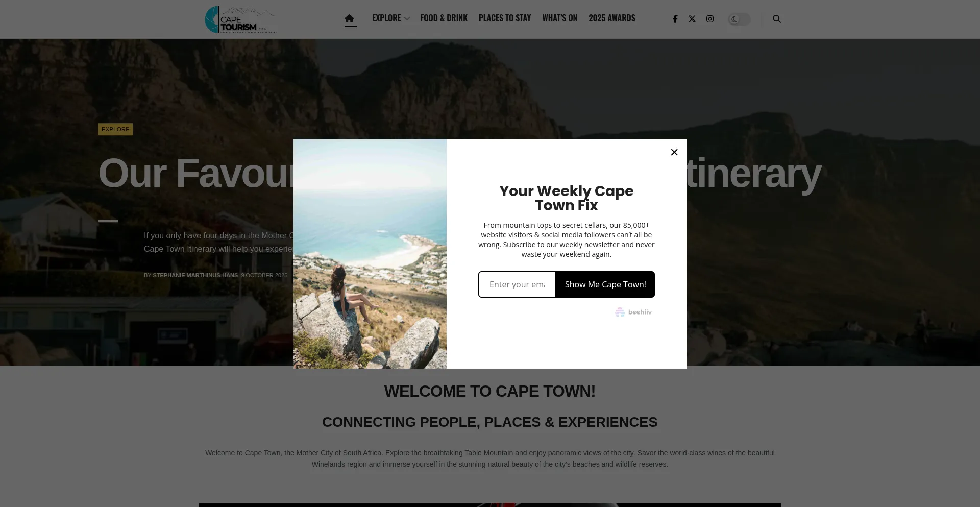This screenshot has width=980, height=507.
Task: Click the home icon in navigation
Action: pyautogui.click(x=349, y=19)
